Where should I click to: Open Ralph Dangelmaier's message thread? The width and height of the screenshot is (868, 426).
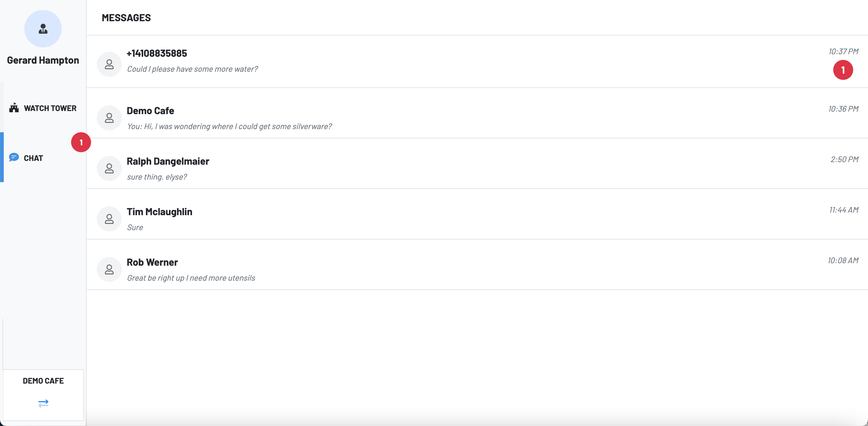click(x=477, y=163)
